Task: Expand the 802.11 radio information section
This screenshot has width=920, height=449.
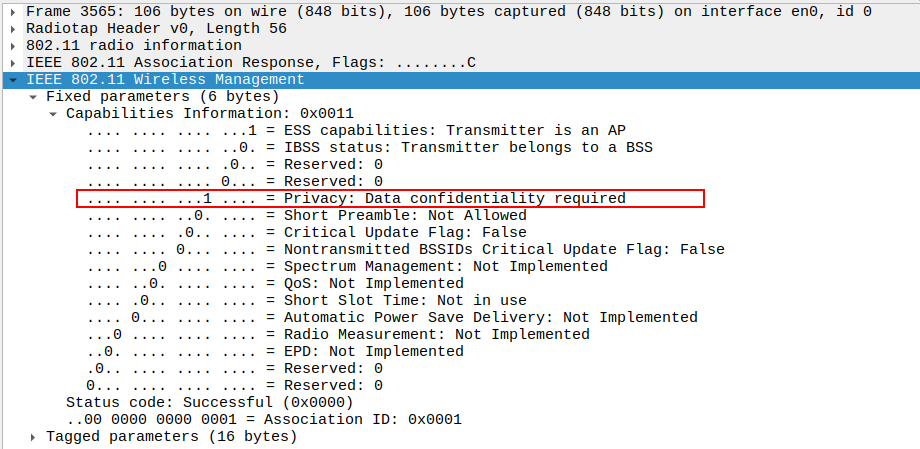Action: tap(11, 46)
